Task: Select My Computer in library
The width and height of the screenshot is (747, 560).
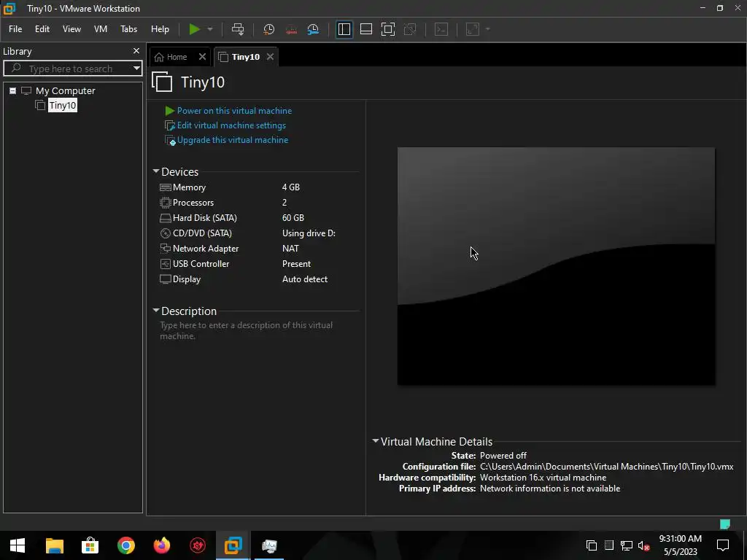Action: [65, 90]
